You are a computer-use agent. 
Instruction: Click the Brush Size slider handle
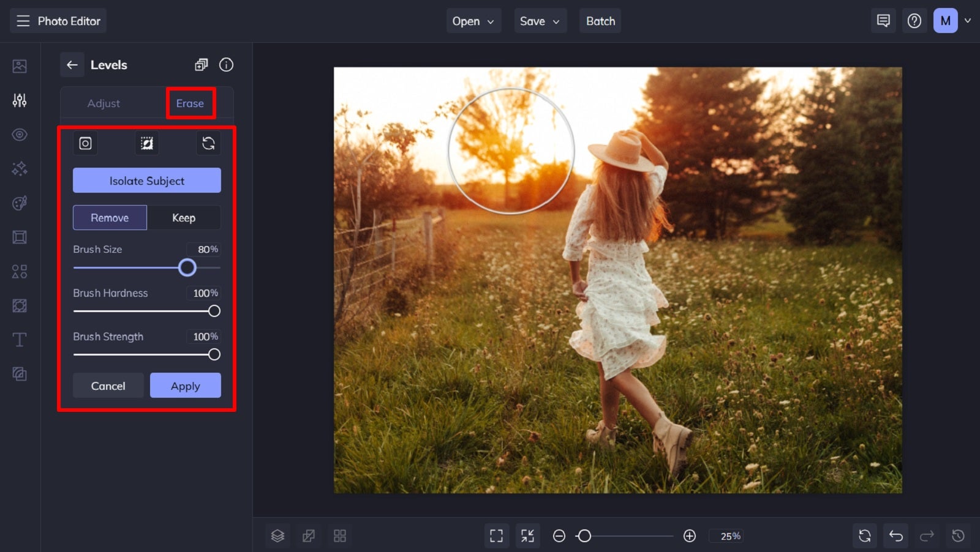tap(187, 268)
